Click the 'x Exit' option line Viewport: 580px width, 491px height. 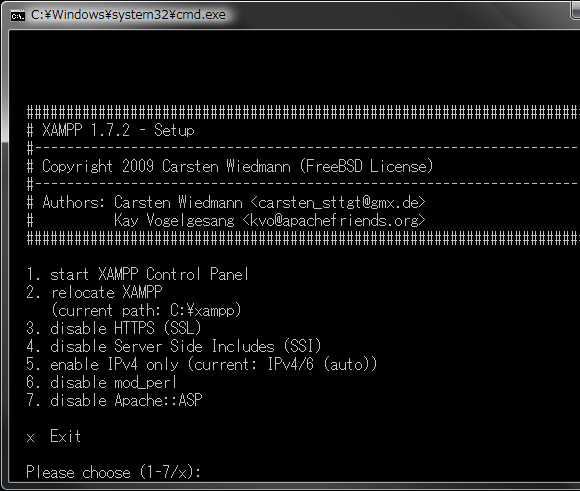click(54, 437)
